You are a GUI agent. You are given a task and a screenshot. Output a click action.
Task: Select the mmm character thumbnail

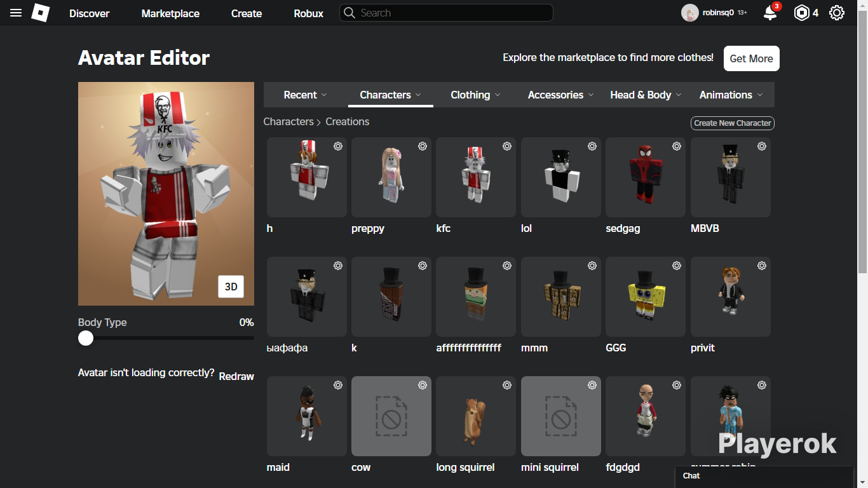[561, 297]
